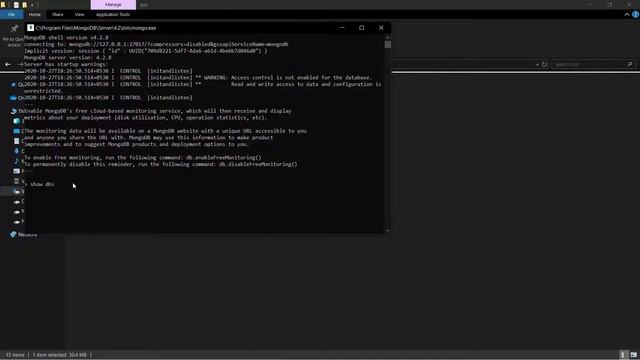This screenshot has width=640, height=360.
Task: Close the mongo.exe console window
Action: [381, 28]
